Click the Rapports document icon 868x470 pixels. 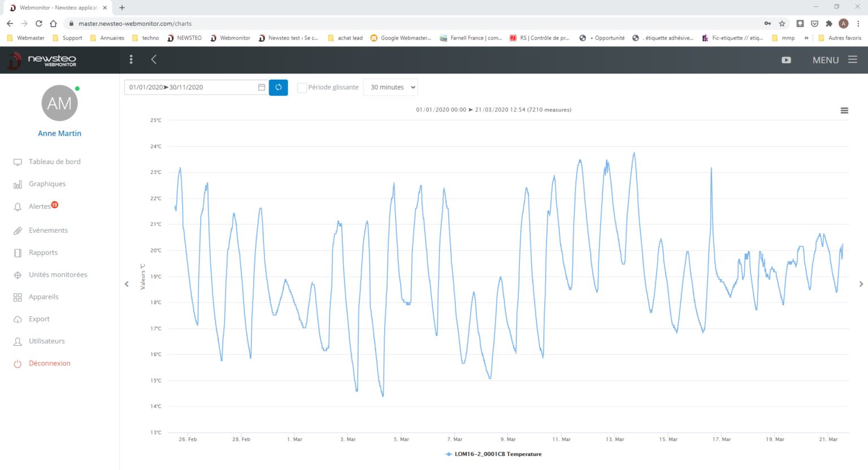tap(18, 253)
